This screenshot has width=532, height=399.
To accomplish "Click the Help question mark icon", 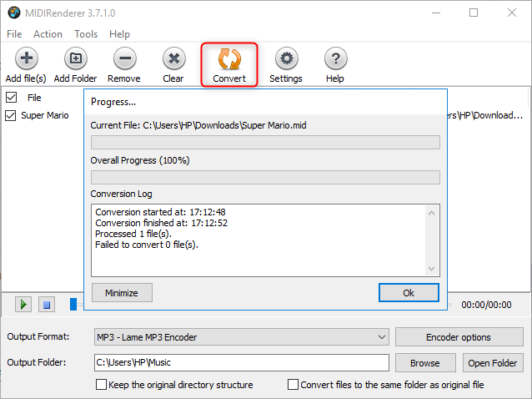I will coord(335,59).
